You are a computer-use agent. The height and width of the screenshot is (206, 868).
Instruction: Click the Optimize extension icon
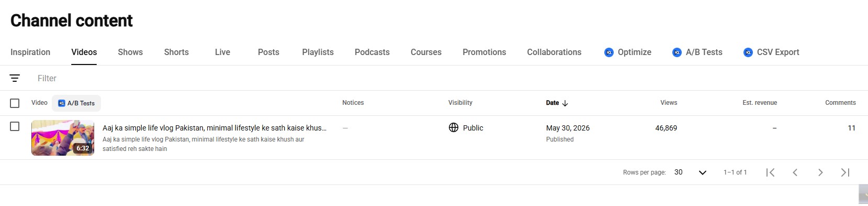tap(608, 52)
